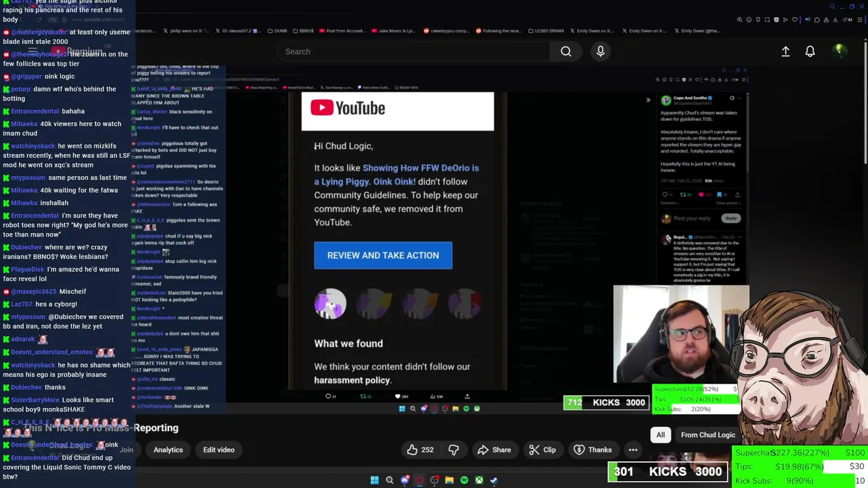
Task: Open the YouTube upload/create icon
Action: (785, 52)
